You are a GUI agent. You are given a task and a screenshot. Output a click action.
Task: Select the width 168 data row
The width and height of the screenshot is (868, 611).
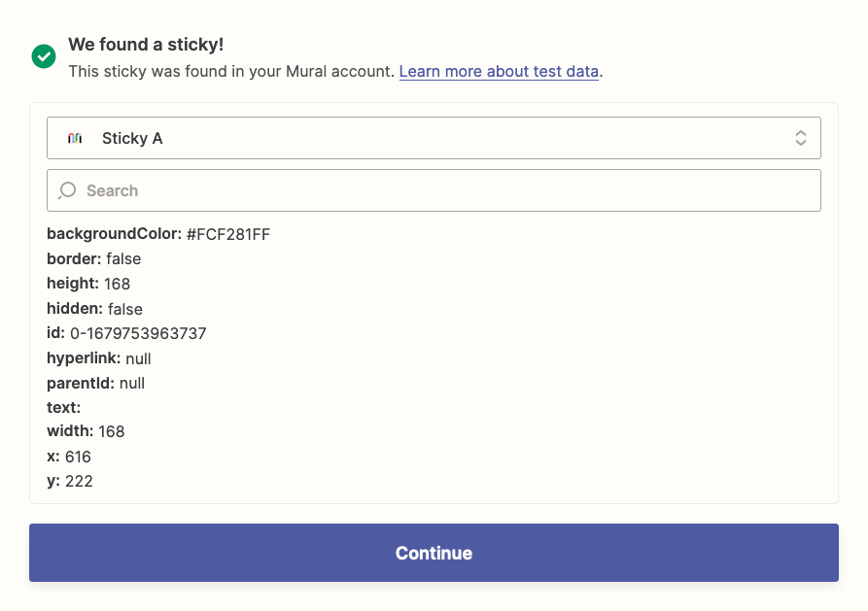(x=86, y=431)
